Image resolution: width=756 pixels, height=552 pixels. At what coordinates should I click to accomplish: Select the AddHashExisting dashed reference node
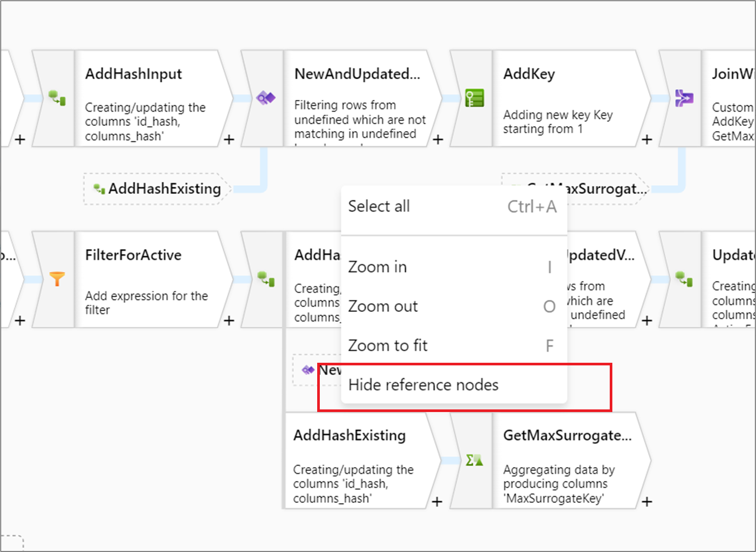click(x=157, y=189)
